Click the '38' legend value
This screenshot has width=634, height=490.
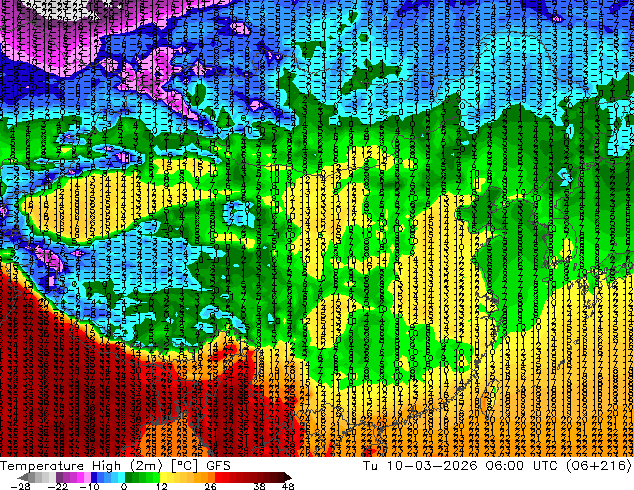(260, 486)
